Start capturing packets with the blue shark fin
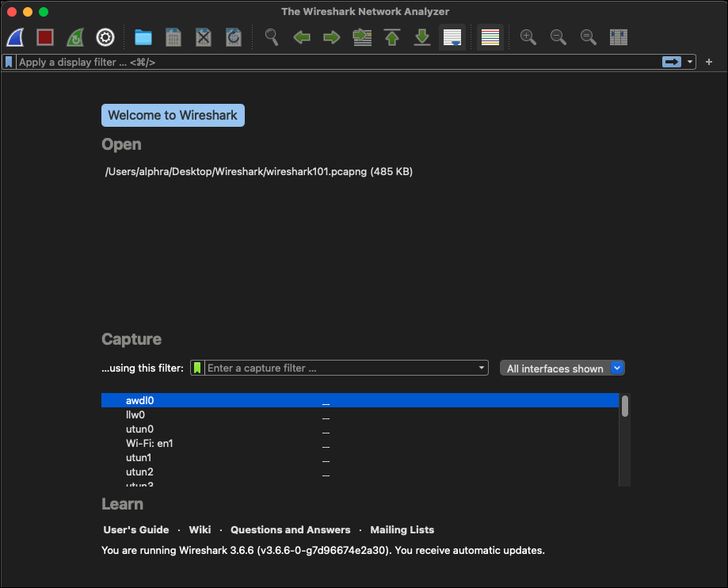 click(x=14, y=37)
